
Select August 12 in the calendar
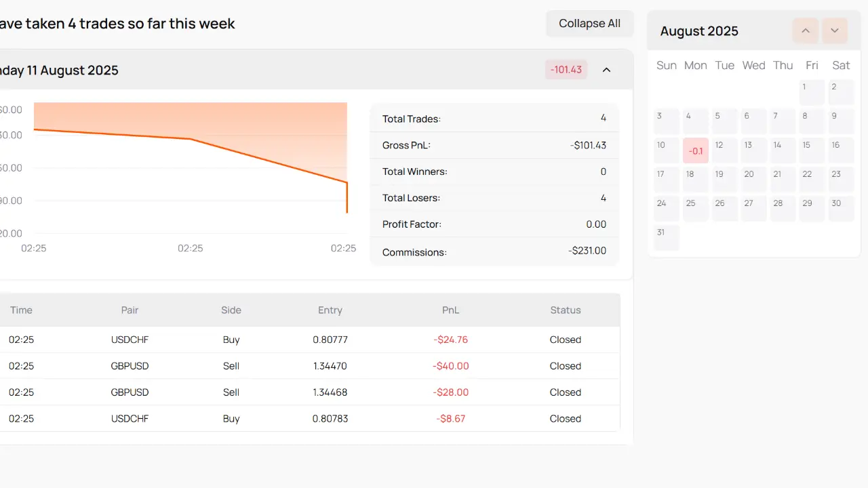click(x=725, y=150)
